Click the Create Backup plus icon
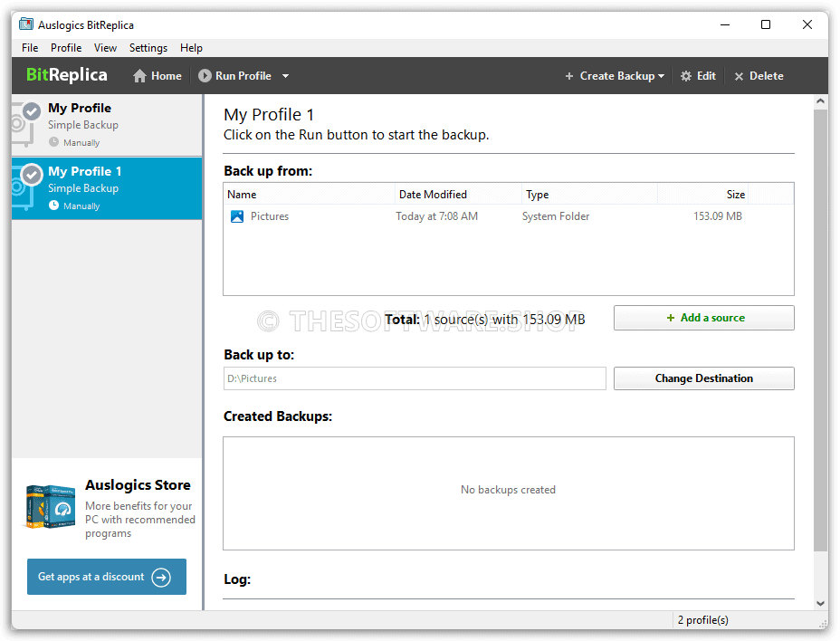The width and height of the screenshot is (840, 641). pos(569,76)
